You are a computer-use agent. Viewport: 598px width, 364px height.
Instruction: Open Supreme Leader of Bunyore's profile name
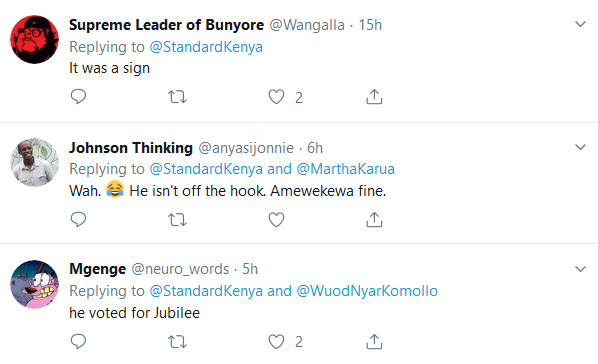point(166,25)
